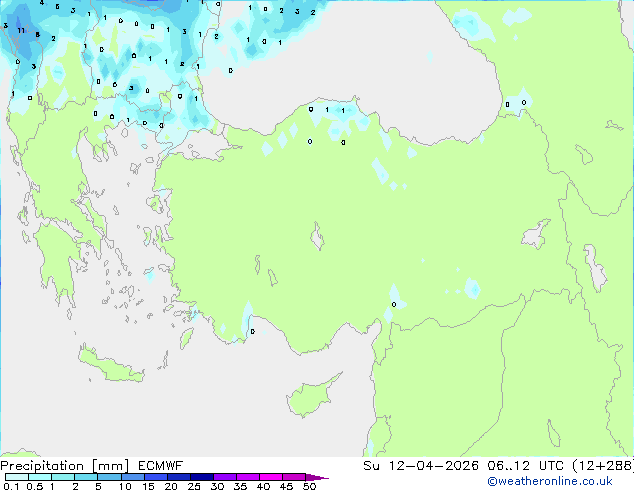634x490 pixels.
Task: Click the "ECMWF" model label
Action: [160, 466]
